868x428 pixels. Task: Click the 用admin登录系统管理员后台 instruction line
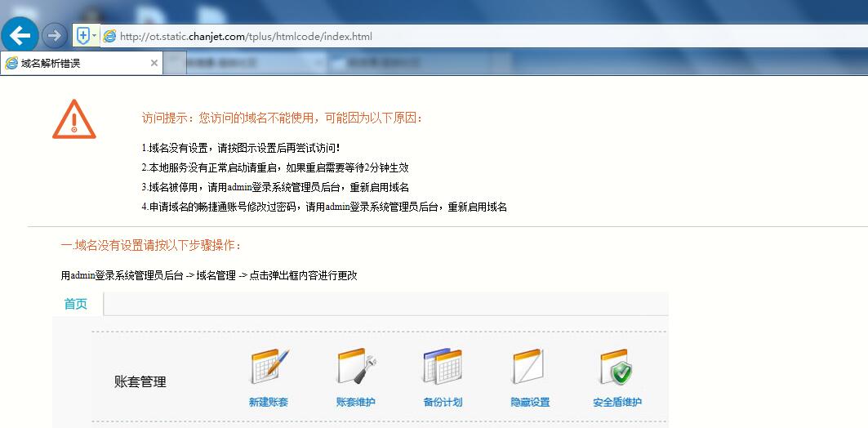pos(209,275)
